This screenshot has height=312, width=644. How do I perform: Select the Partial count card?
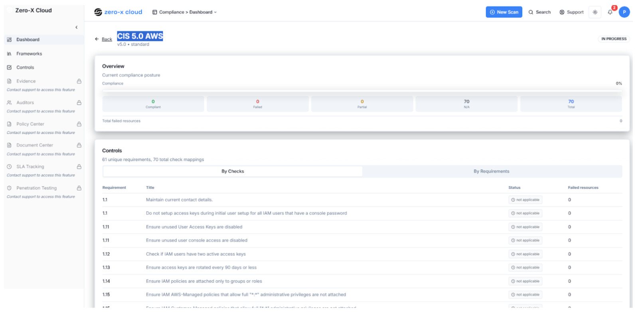pos(362,104)
